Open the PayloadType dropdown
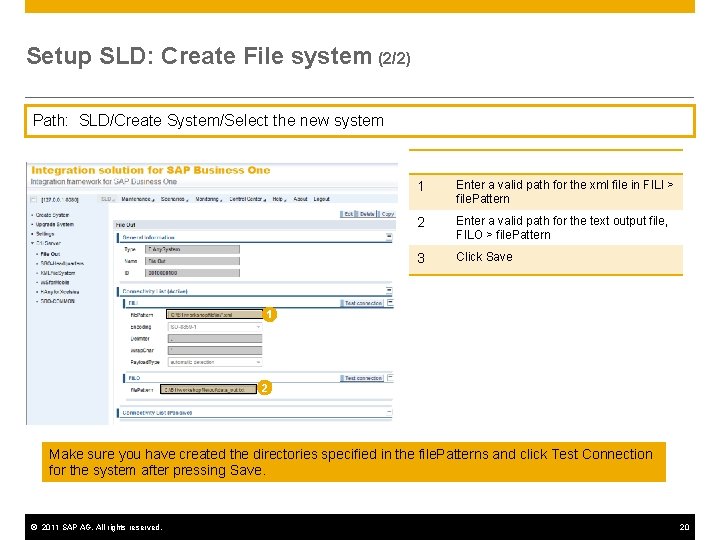This screenshot has width=720, height=540. coord(258,362)
